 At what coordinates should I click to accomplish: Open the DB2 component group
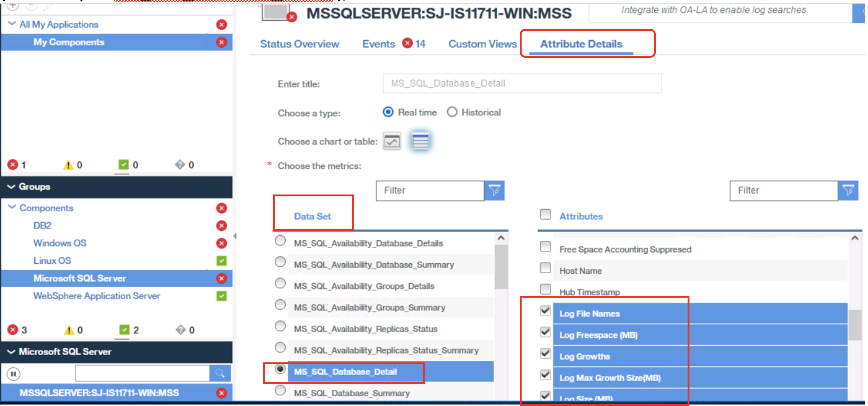point(42,226)
